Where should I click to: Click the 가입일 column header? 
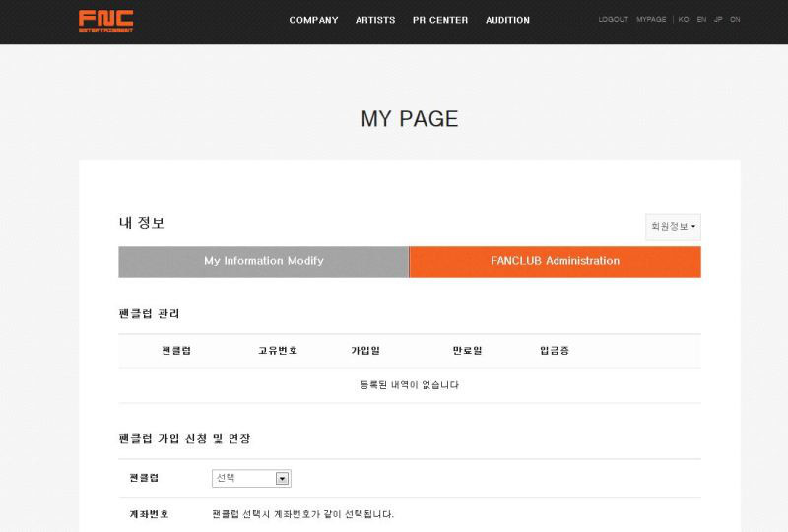tap(365, 351)
